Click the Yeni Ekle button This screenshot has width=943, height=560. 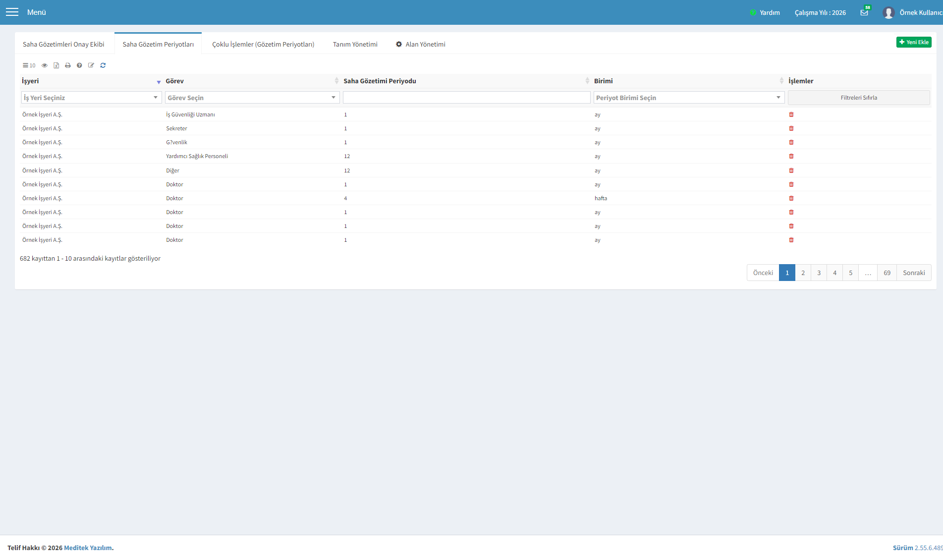coord(914,42)
